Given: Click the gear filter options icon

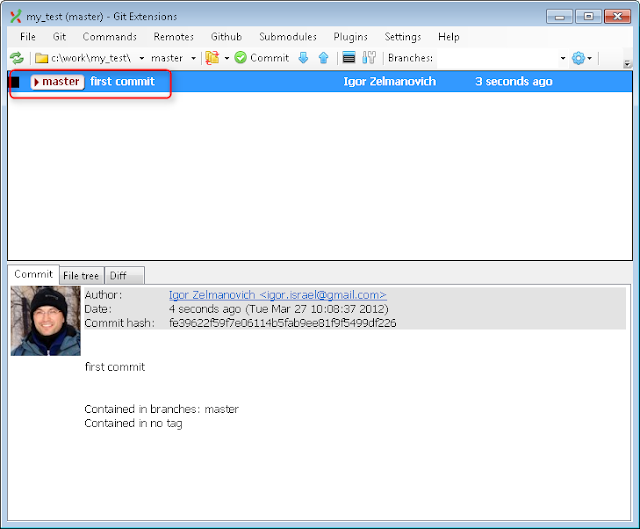Looking at the screenshot, I should click(x=578, y=58).
